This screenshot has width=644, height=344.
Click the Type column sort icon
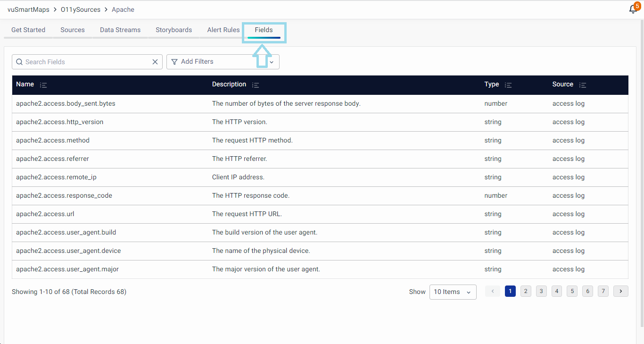pyautogui.click(x=508, y=85)
